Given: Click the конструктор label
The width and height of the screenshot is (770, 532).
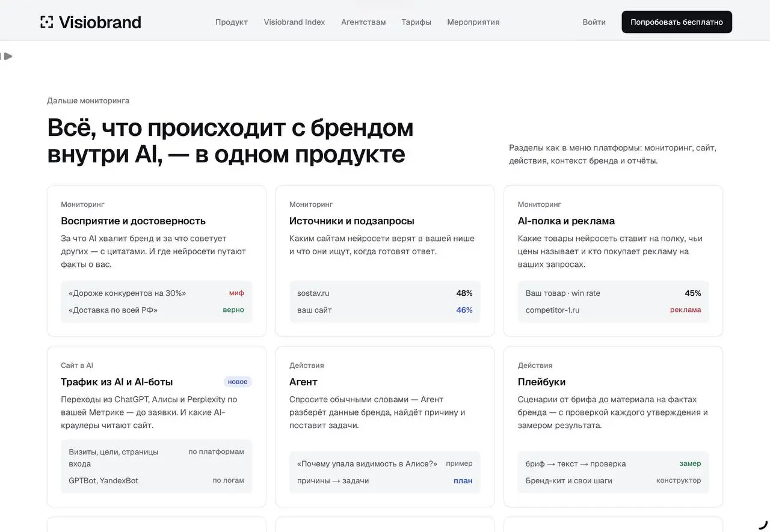Looking at the screenshot, I should coord(679,481).
